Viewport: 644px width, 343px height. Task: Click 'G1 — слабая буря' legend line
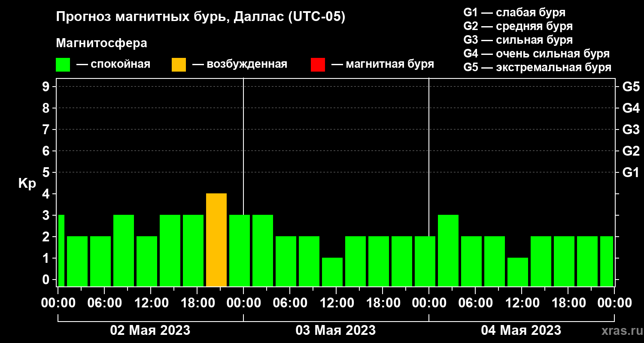click(514, 12)
